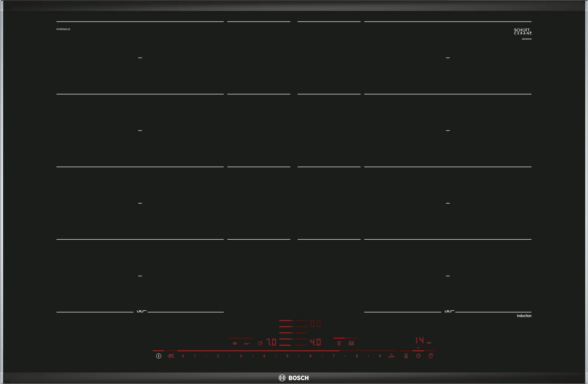Activate the childproof lock hand icon
Screen dimensions: 588x384
pos(171,356)
